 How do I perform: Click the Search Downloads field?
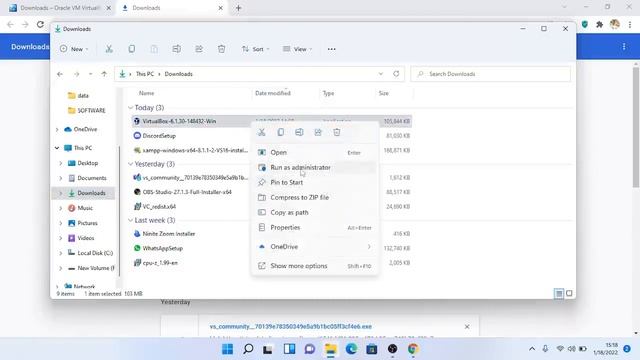490,74
